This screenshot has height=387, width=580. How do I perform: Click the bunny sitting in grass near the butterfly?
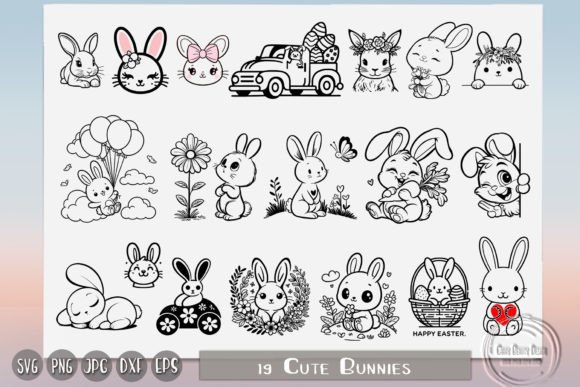click(x=308, y=176)
